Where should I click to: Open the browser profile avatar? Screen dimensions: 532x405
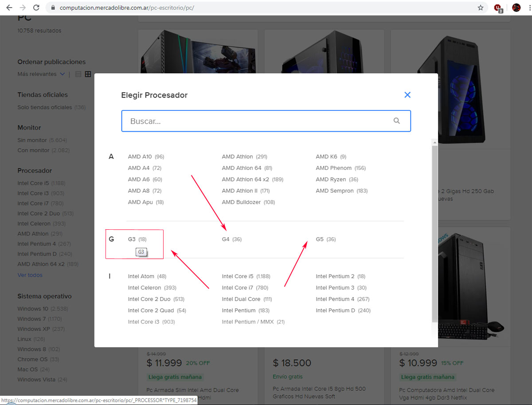[516, 8]
